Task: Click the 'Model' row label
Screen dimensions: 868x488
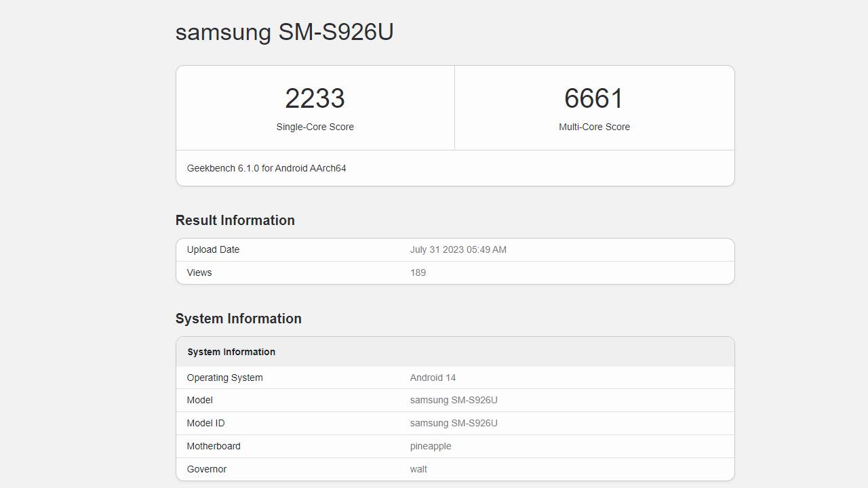Action: (199, 400)
